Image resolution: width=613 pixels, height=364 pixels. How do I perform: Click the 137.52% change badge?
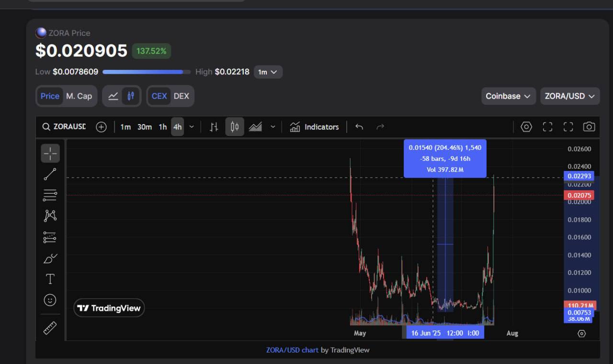[151, 51]
